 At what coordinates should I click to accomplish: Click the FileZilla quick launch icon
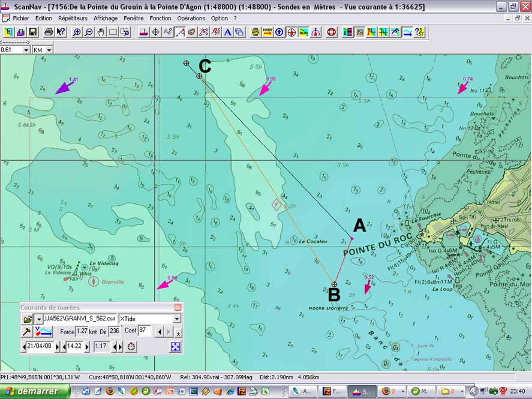tap(242, 391)
